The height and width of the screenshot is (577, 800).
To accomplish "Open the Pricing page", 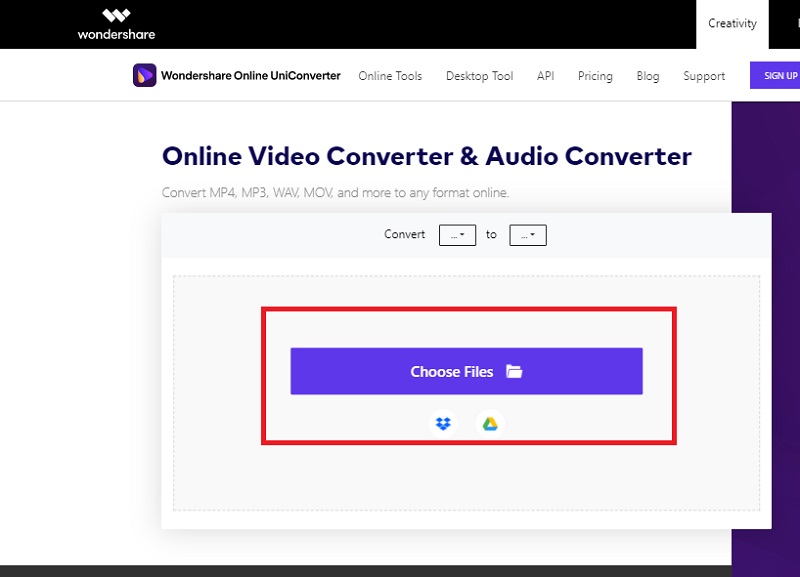I will [x=595, y=76].
